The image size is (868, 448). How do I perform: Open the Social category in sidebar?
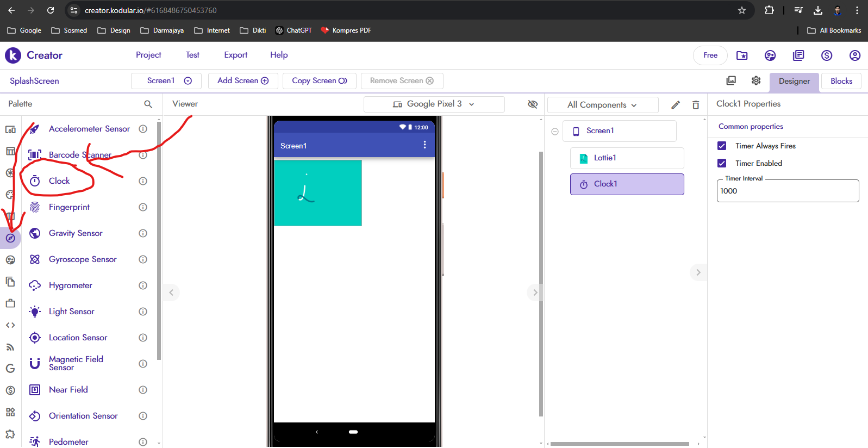click(10, 260)
